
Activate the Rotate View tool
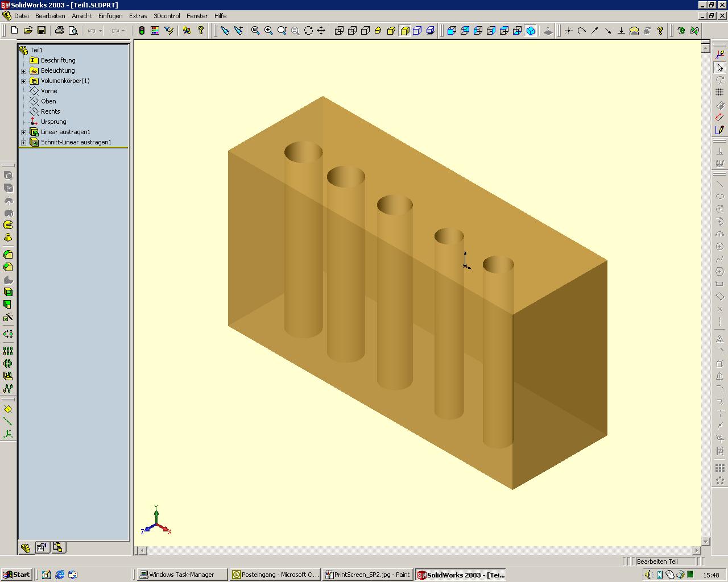click(x=308, y=31)
